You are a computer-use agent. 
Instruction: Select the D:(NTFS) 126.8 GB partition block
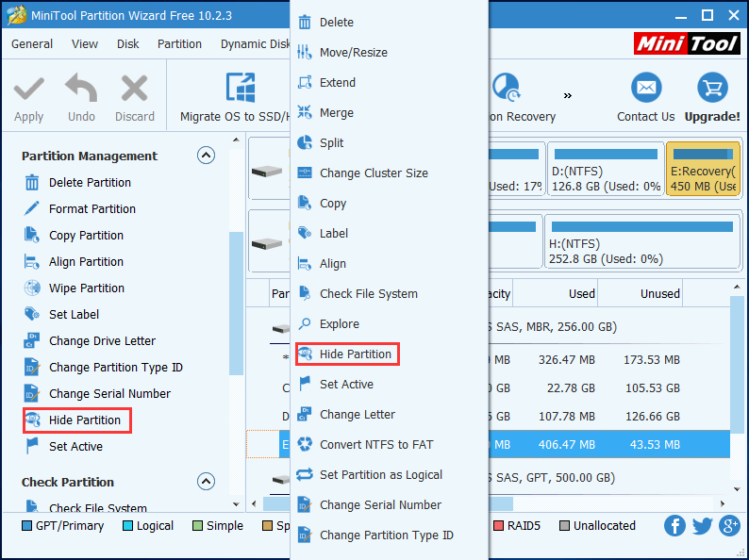606,169
